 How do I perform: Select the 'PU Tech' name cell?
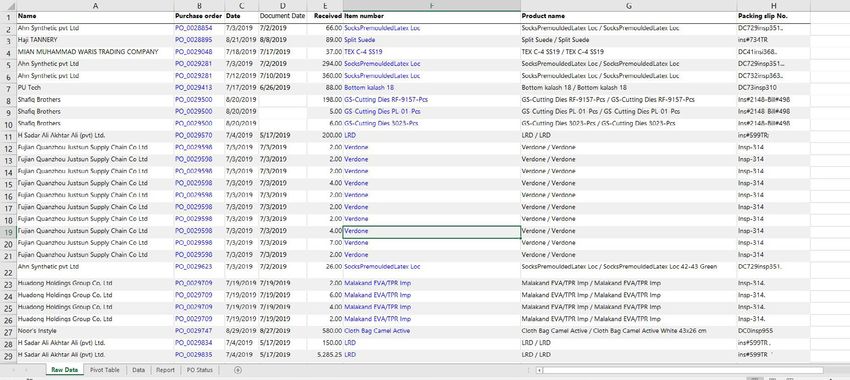[x=95, y=87]
